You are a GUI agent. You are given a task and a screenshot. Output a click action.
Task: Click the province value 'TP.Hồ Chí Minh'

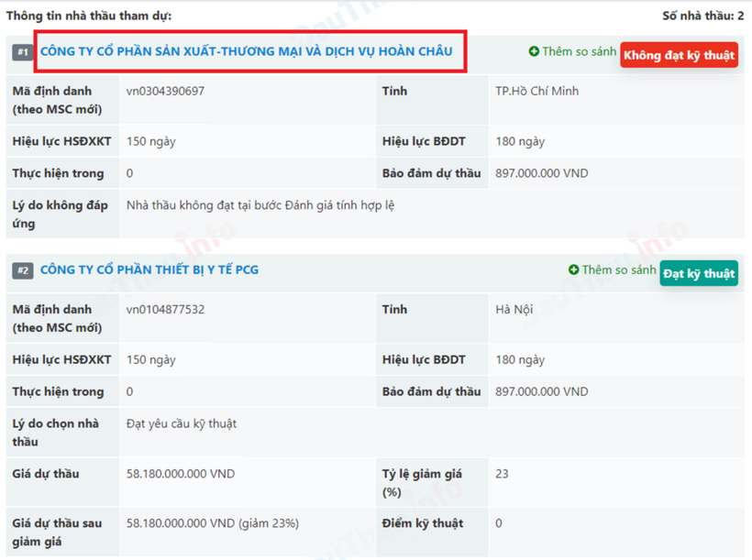coord(537,91)
